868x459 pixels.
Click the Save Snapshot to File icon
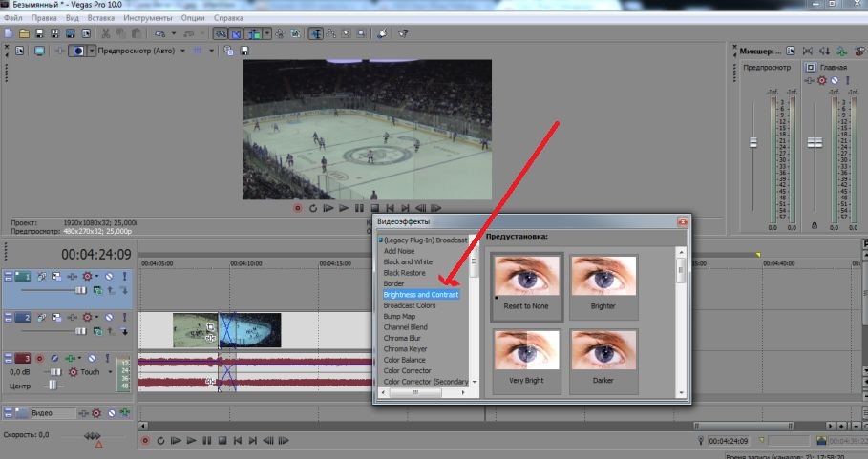click(x=244, y=51)
